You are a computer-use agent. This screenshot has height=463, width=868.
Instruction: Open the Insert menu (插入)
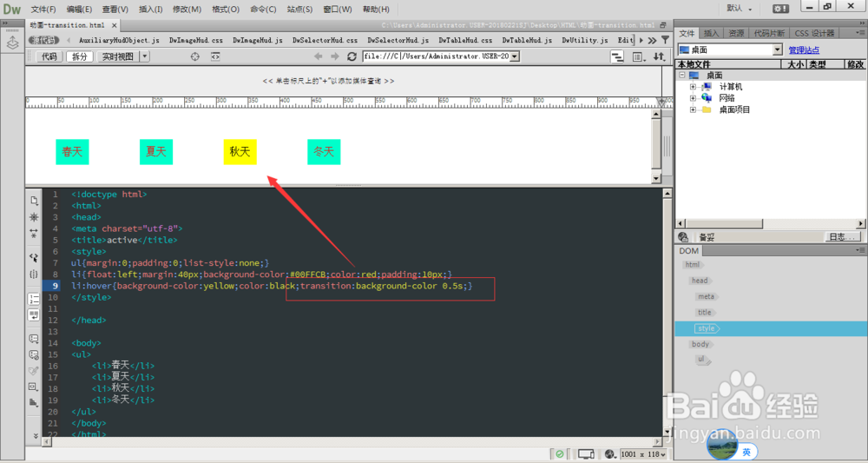click(x=150, y=10)
